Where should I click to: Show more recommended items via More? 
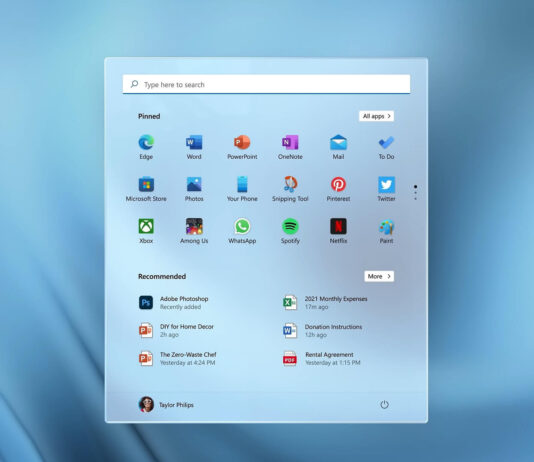tap(379, 276)
